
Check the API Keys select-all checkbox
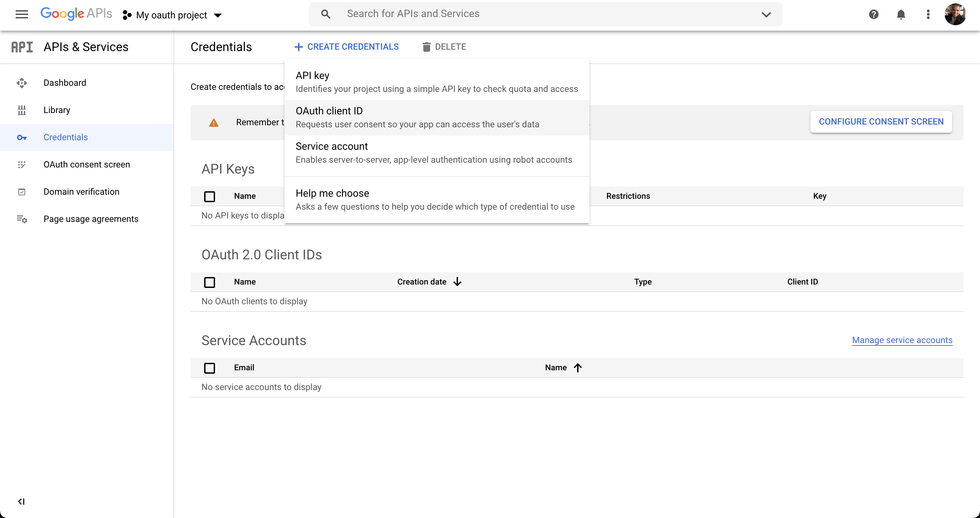pos(210,196)
